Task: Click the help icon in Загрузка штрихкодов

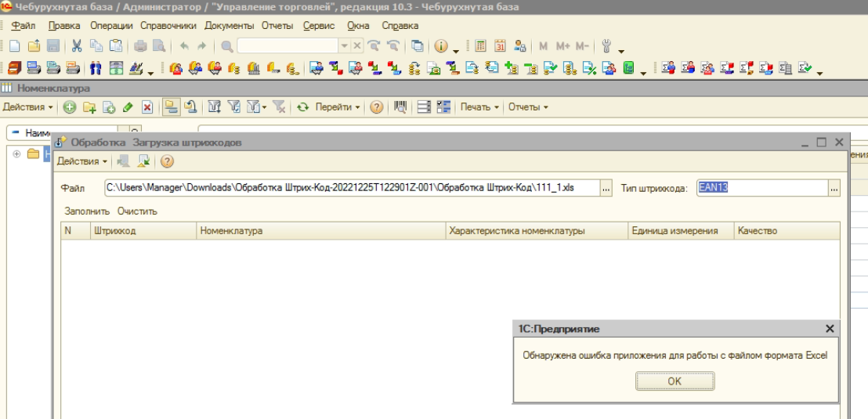Action: click(x=166, y=161)
